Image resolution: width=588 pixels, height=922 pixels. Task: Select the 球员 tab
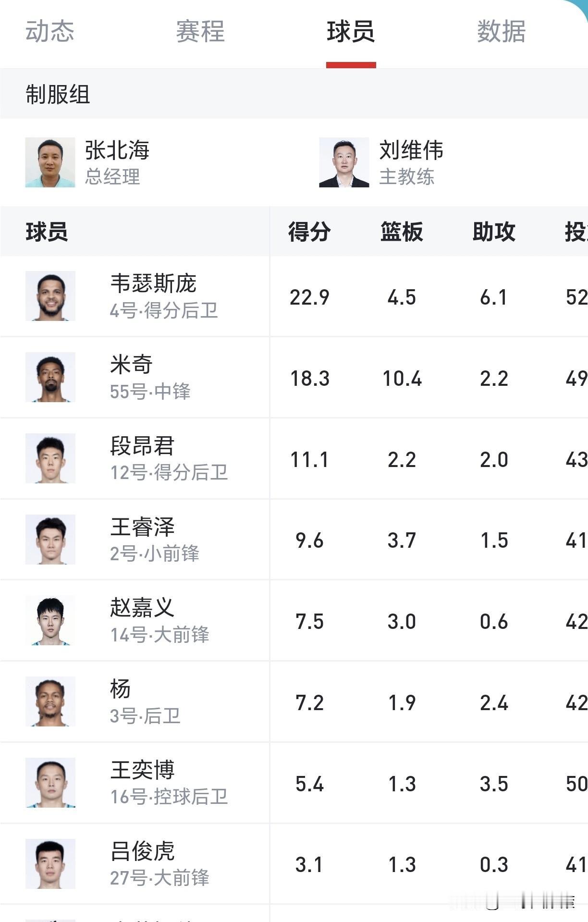click(x=351, y=32)
